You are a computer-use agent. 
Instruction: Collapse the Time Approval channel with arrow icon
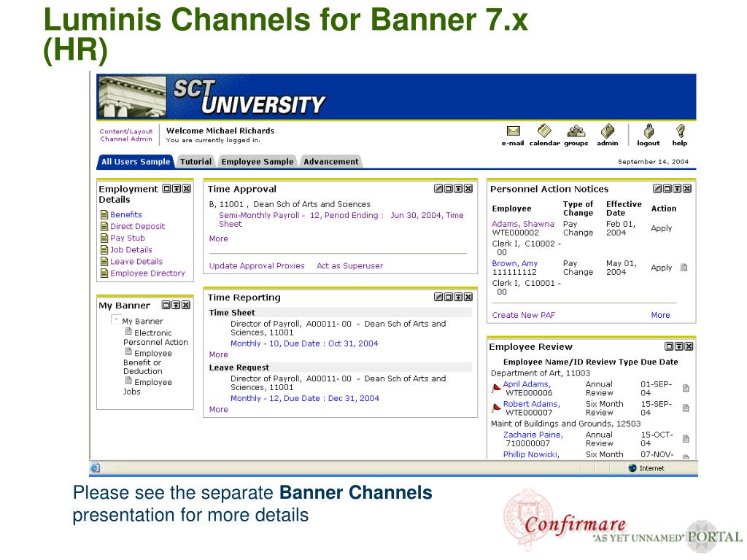tap(458, 189)
